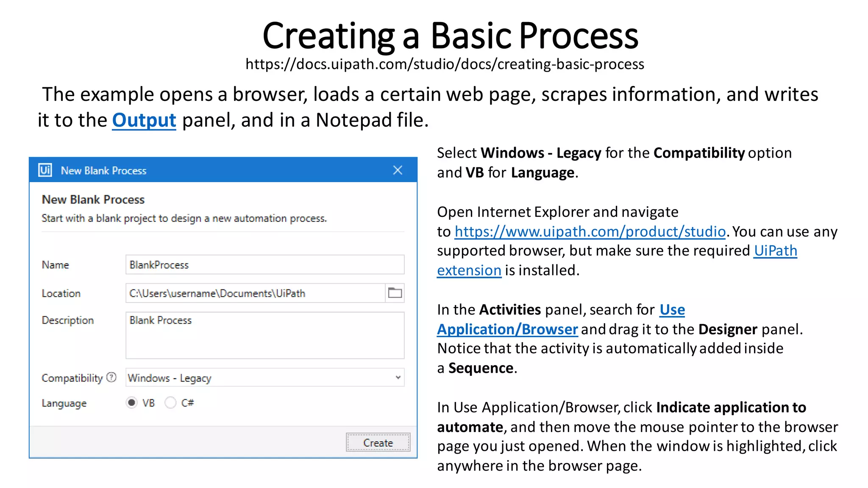Click the Language label in the dialog
868x488 pixels.
point(64,403)
